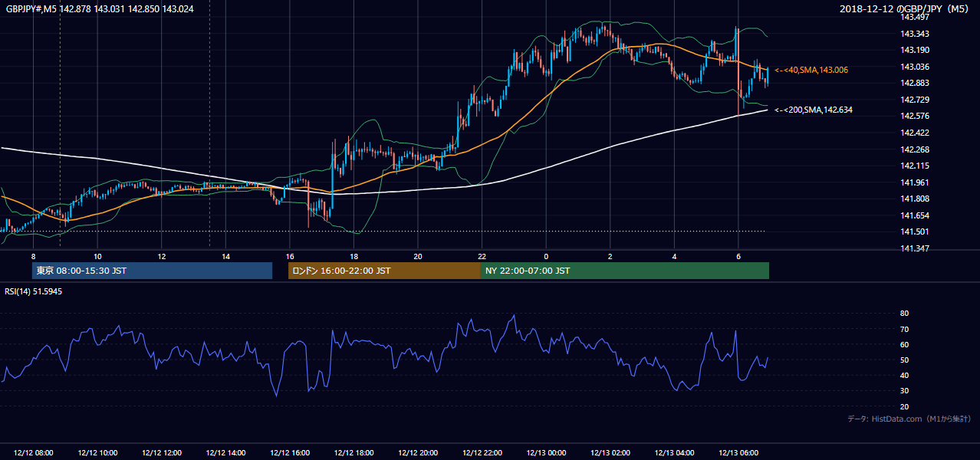Click bottom time label 12/13 06:00
Viewport: 980px width, 460px height.
click(x=738, y=453)
